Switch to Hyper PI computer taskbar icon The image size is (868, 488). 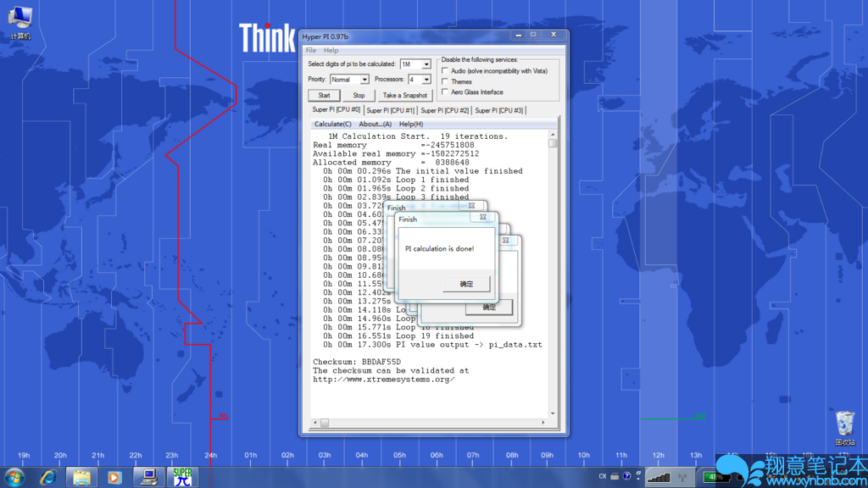148,477
